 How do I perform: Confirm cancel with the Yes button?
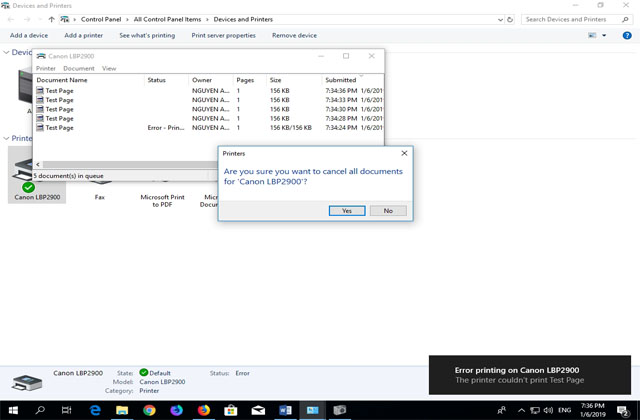coord(347,211)
